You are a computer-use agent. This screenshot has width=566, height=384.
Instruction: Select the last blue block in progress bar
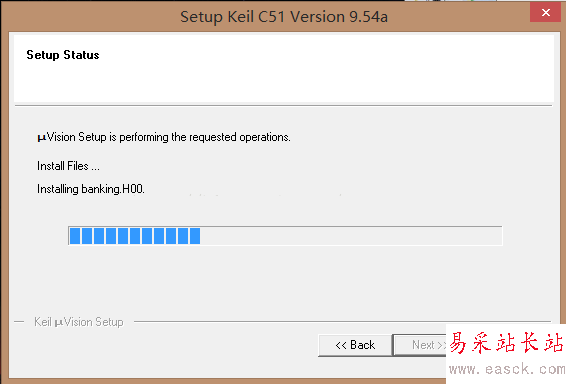coord(195,236)
